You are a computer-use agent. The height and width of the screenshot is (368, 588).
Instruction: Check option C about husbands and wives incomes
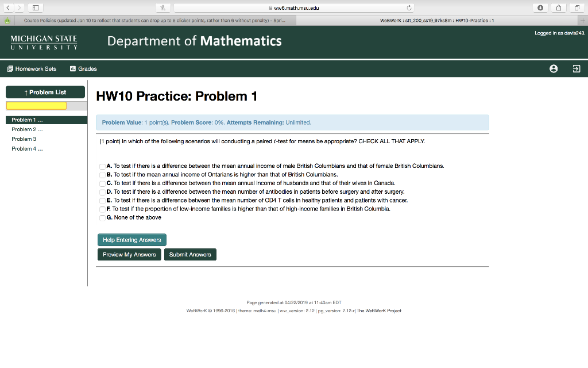click(x=101, y=183)
